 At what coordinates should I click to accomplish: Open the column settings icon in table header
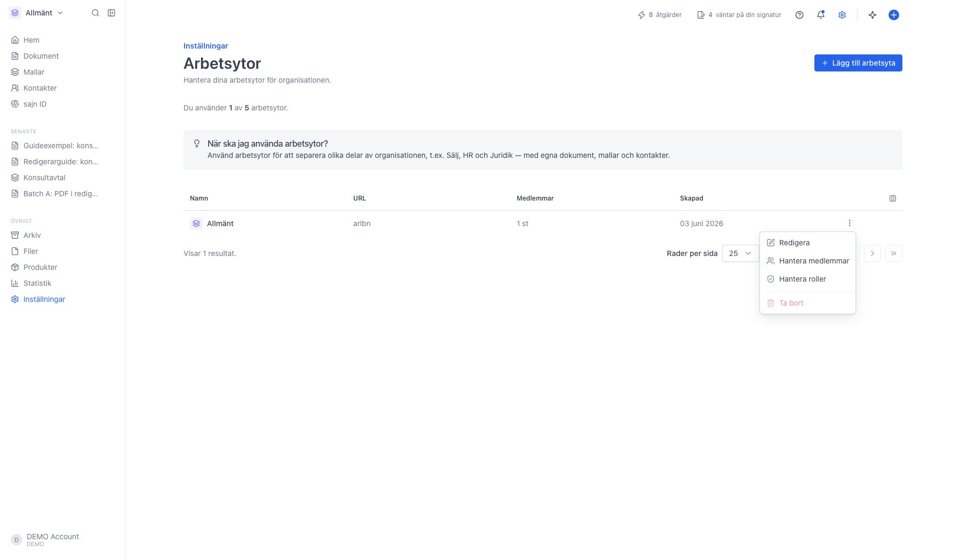click(x=893, y=198)
